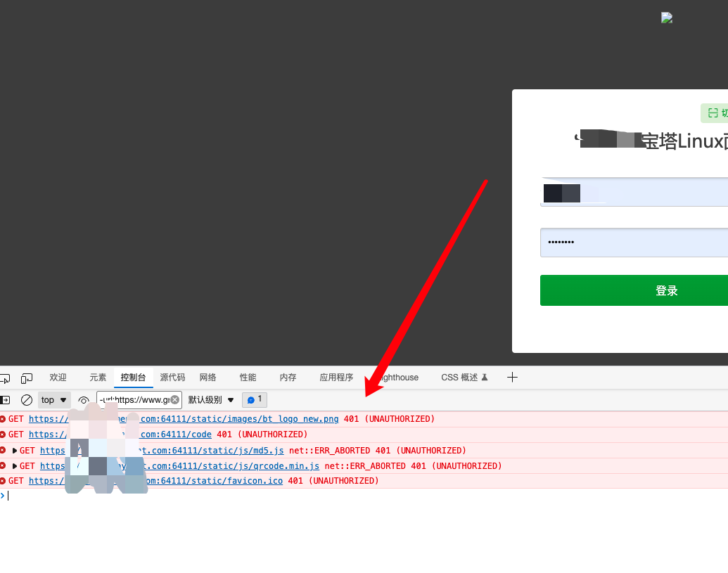Screen dimensions: 728x573
Task: Toggle the console sidebar icon
Action: (5, 400)
